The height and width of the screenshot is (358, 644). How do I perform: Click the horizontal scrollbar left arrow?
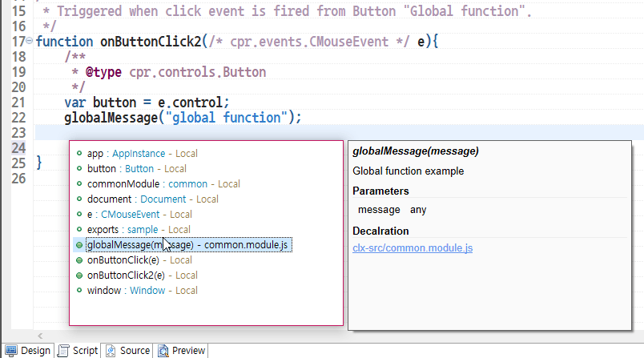pyautogui.click(x=40, y=336)
